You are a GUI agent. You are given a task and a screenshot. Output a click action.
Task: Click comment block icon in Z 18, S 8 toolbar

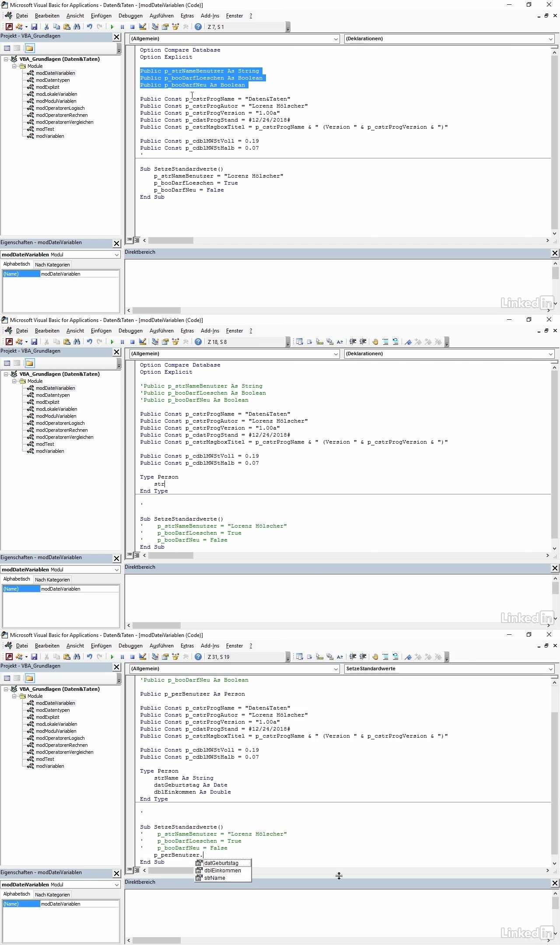pos(385,342)
